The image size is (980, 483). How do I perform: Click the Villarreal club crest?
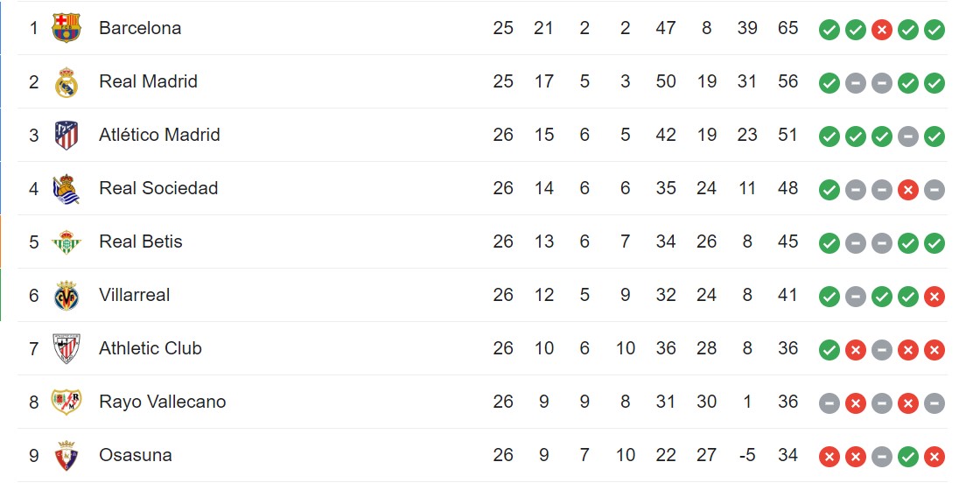[66, 296]
